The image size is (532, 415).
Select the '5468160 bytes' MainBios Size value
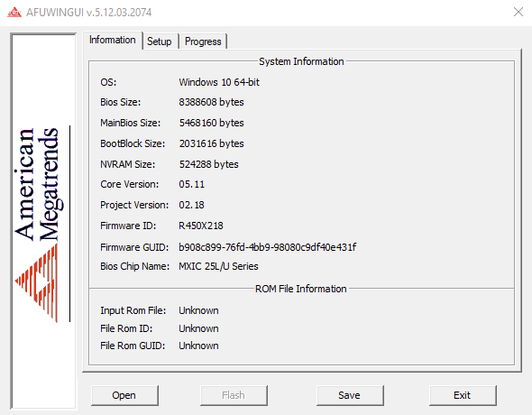tap(211, 123)
